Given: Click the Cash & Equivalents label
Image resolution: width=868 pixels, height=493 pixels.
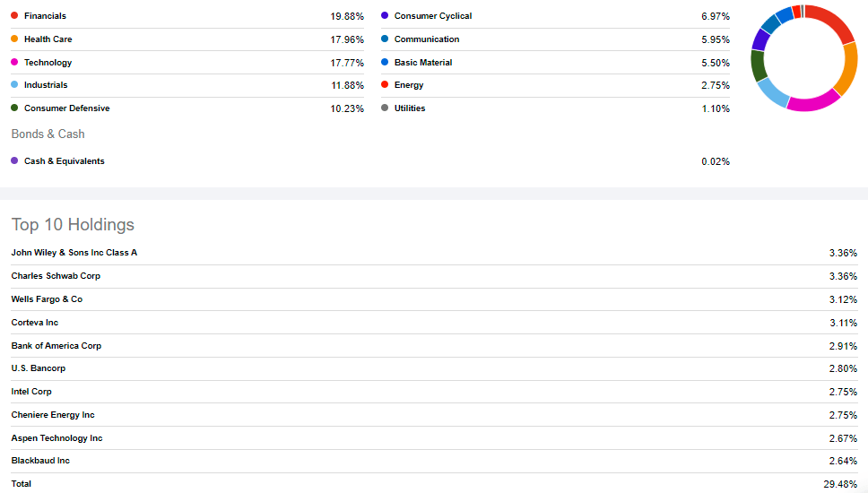Looking at the screenshot, I should tap(65, 161).
